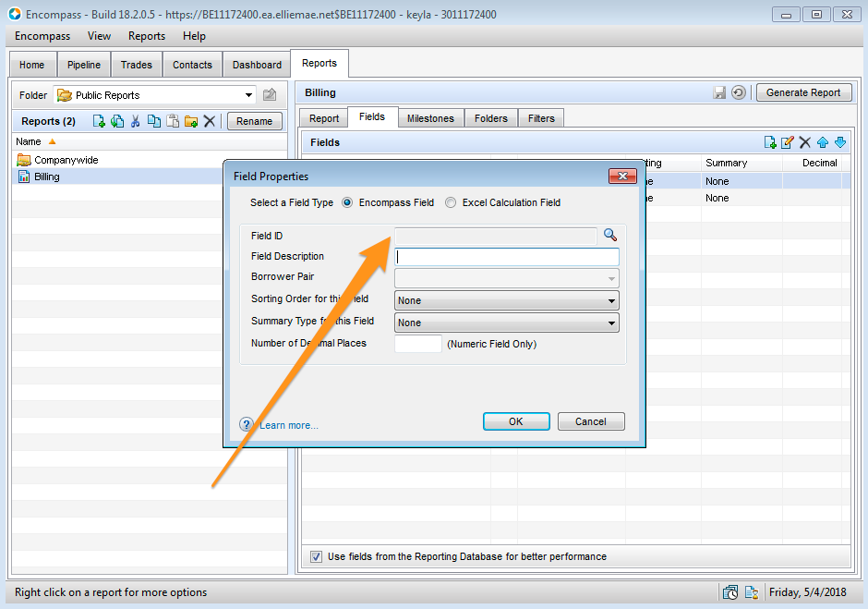Click the blue move up arrow
Image resolution: width=868 pixels, height=609 pixels.
[823, 142]
